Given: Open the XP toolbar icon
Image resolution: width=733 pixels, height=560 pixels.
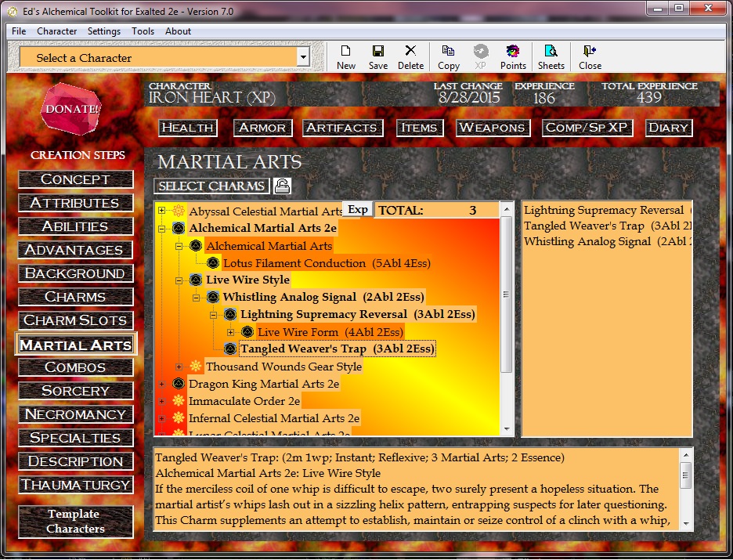Looking at the screenshot, I should tap(481, 57).
